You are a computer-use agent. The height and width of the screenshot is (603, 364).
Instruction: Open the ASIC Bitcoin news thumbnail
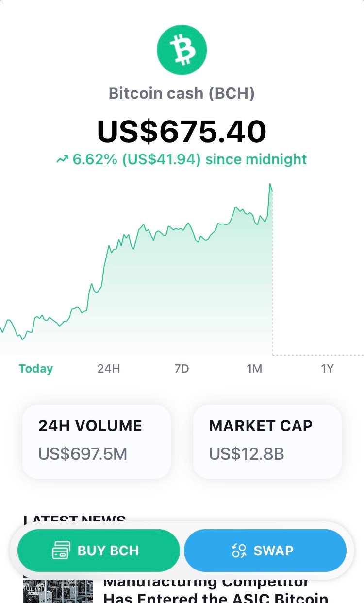tap(58, 591)
